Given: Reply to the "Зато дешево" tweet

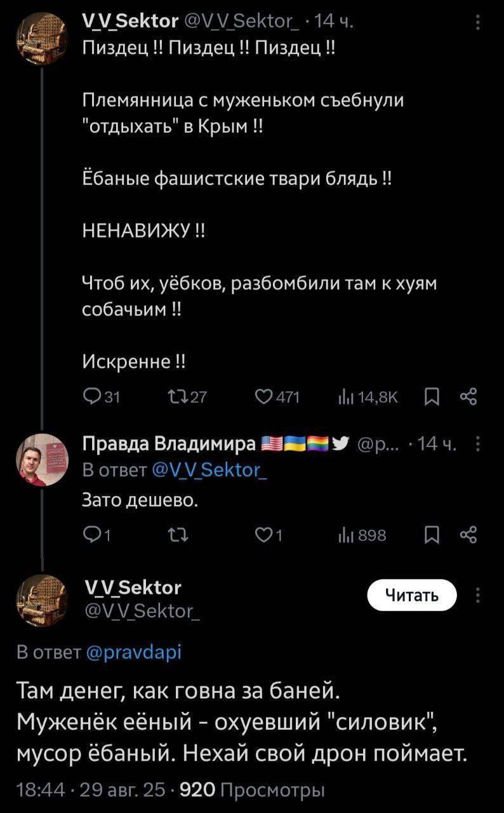Looking at the screenshot, I should (93, 535).
